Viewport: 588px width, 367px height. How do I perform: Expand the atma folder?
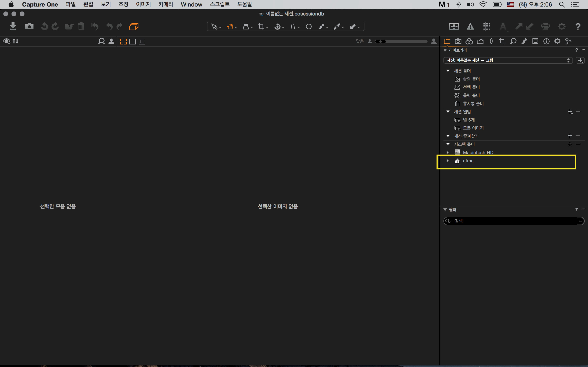[448, 161]
